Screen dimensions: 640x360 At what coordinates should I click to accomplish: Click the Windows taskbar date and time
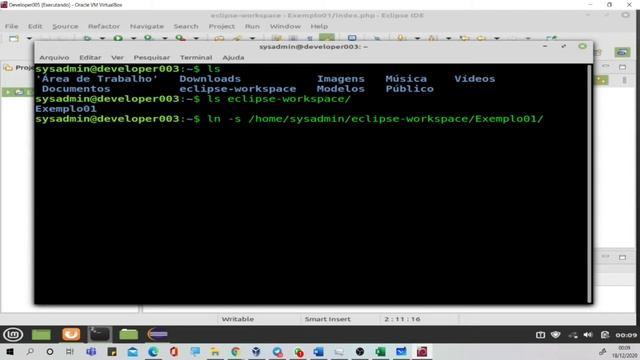click(x=624, y=352)
